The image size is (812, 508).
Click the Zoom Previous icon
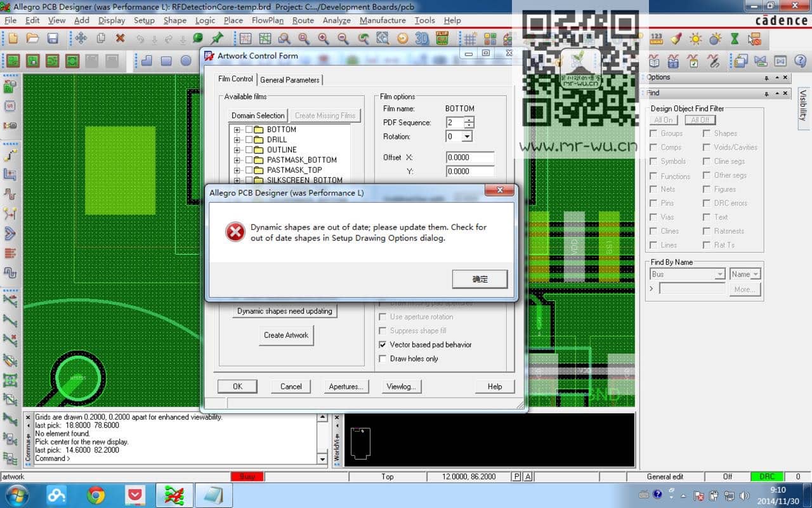click(363, 39)
